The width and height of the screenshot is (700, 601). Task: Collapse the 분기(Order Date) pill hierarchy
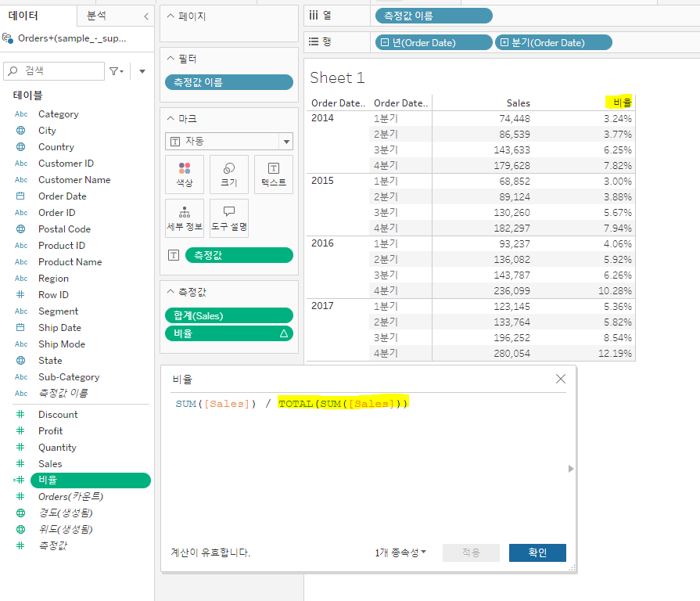pos(504,42)
